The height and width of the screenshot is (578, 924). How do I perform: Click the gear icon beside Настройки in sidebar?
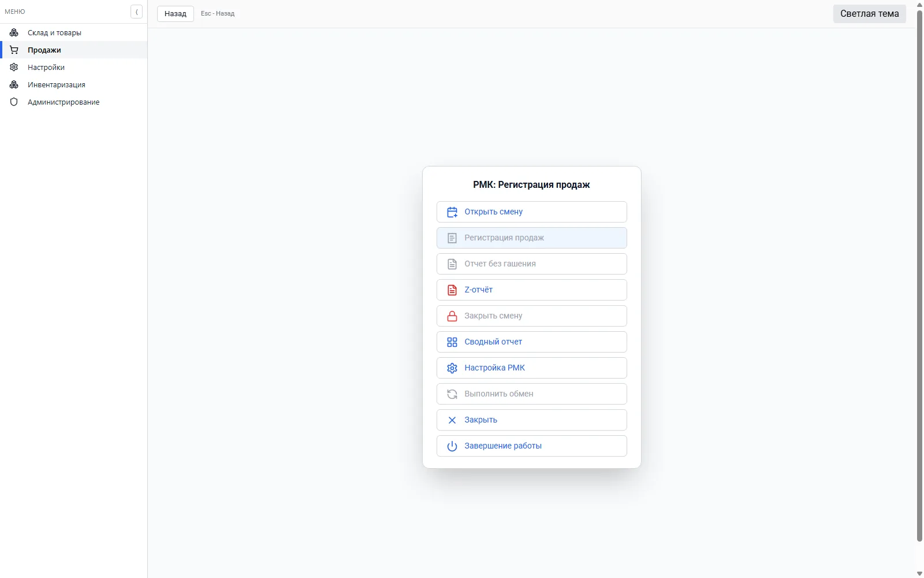[14, 68]
